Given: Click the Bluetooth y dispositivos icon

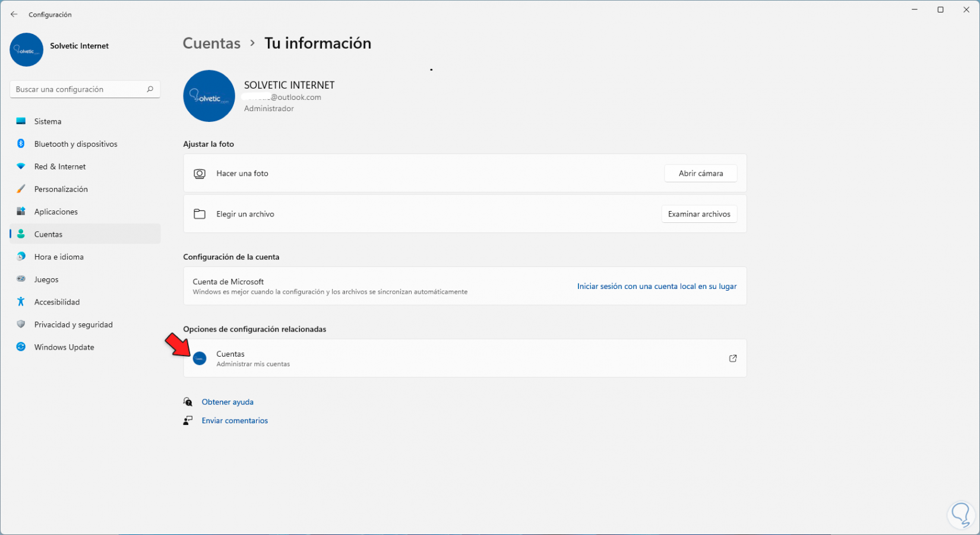Looking at the screenshot, I should pos(21,144).
